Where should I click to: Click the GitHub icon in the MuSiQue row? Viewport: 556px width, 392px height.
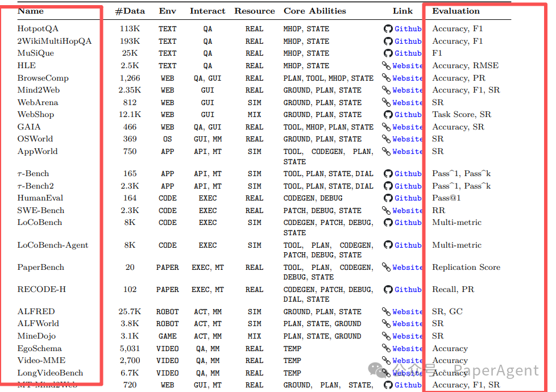[x=388, y=53]
